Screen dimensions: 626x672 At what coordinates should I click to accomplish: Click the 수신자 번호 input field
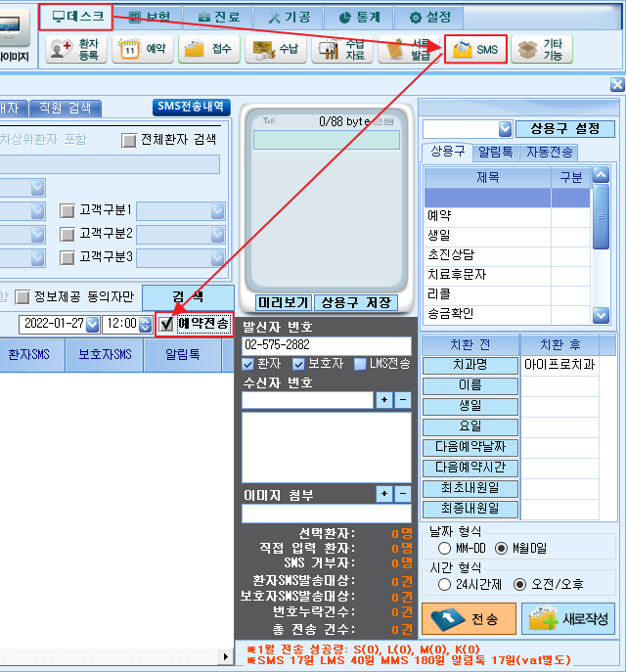click(308, 400)
